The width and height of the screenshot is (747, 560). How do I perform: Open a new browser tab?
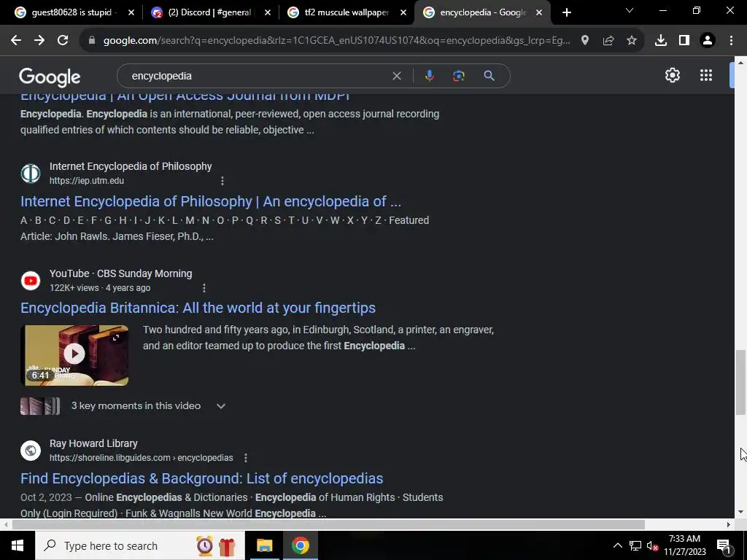click(x=566, y=12)
